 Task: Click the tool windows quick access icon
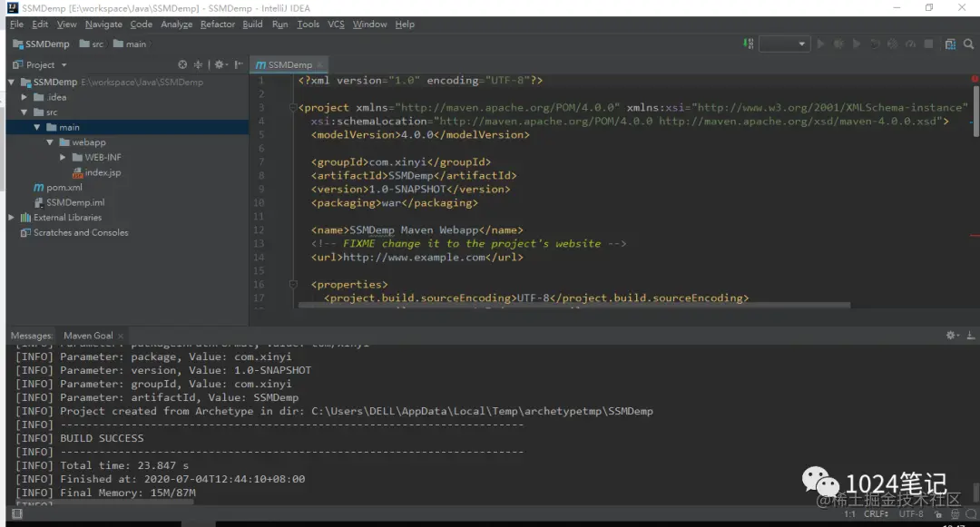click(x=17, y=514)
